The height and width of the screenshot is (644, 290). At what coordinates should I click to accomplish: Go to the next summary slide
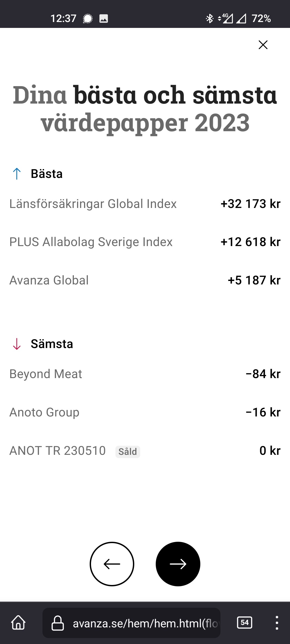pyautogui.click(x=178, y=564)
